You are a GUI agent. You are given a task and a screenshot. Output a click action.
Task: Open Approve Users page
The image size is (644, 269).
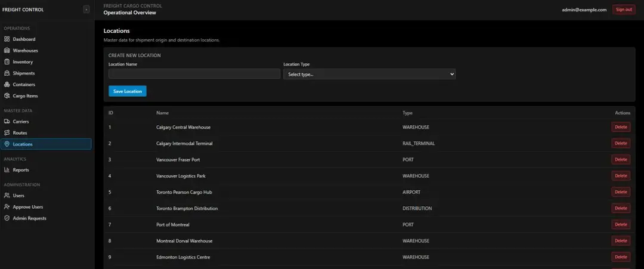(46, 207)
